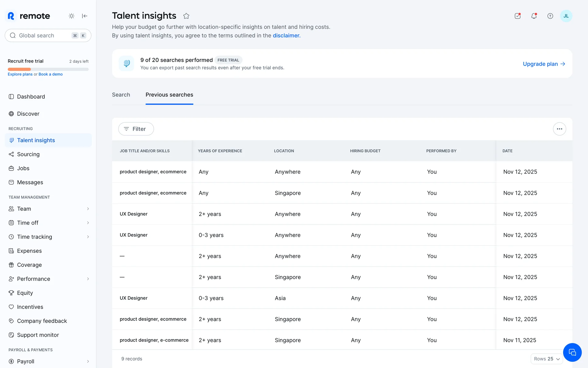This screenshot has width=588, height=368.
Task: Click the help question mark icon
Action: pos(550,16)
